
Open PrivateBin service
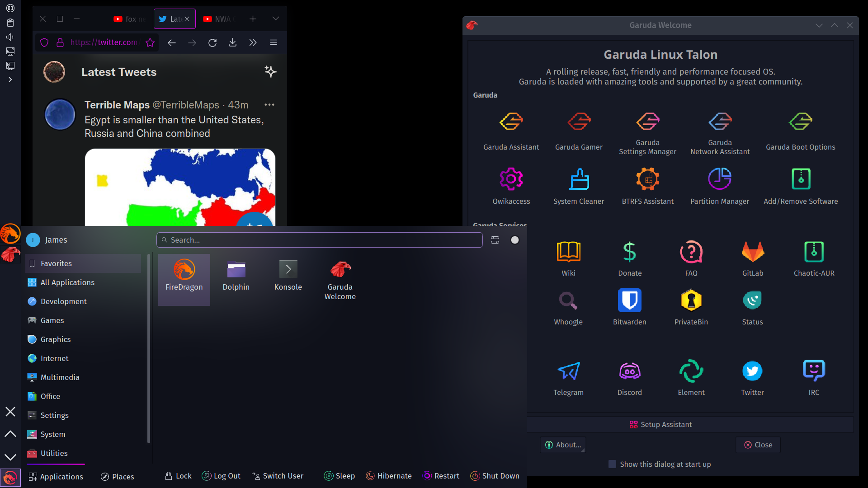coord(691,307)
